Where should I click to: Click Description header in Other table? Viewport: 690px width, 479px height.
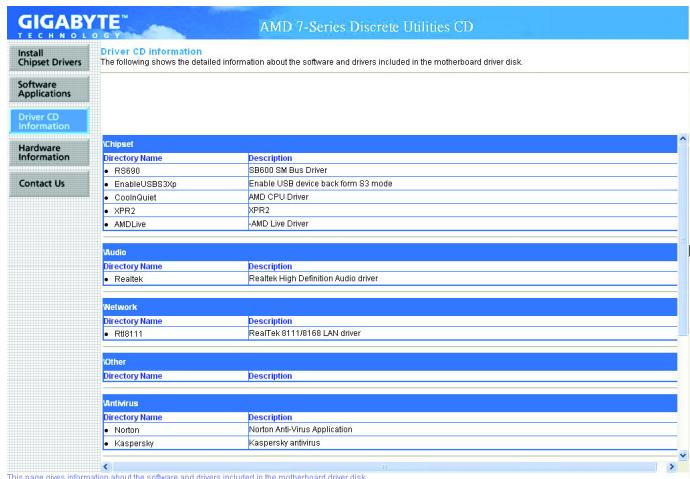tap(270, 376)
